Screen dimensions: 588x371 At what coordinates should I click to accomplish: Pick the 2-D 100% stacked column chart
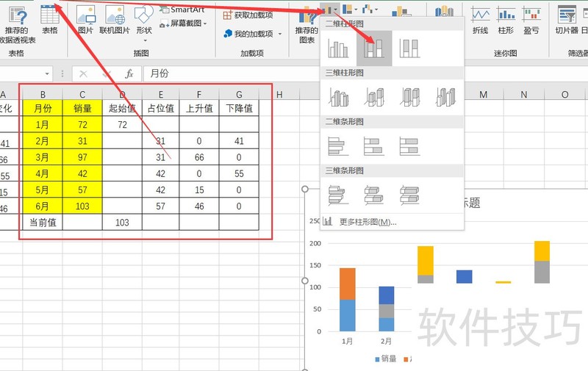point(409,48)
